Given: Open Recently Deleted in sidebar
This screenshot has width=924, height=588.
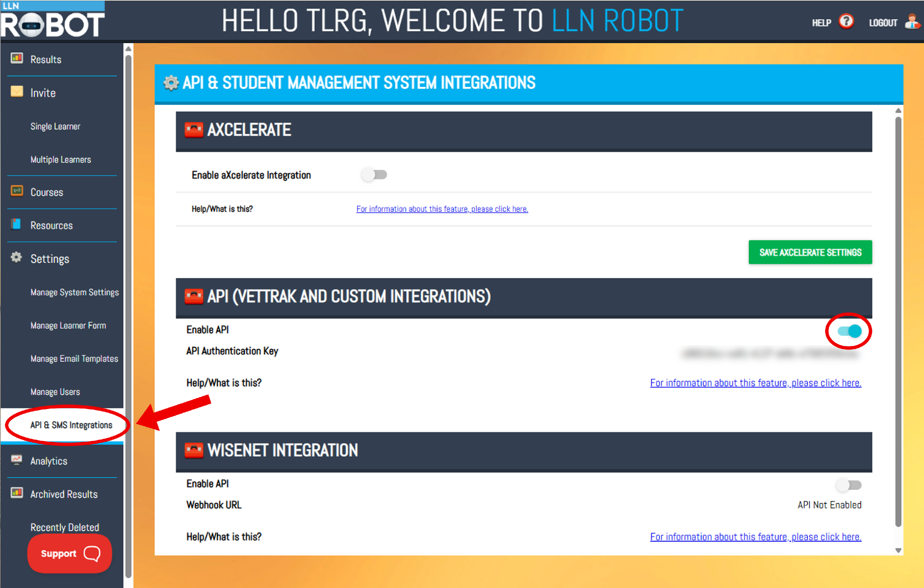Looking at the screenshot, I should coord(64,527).
